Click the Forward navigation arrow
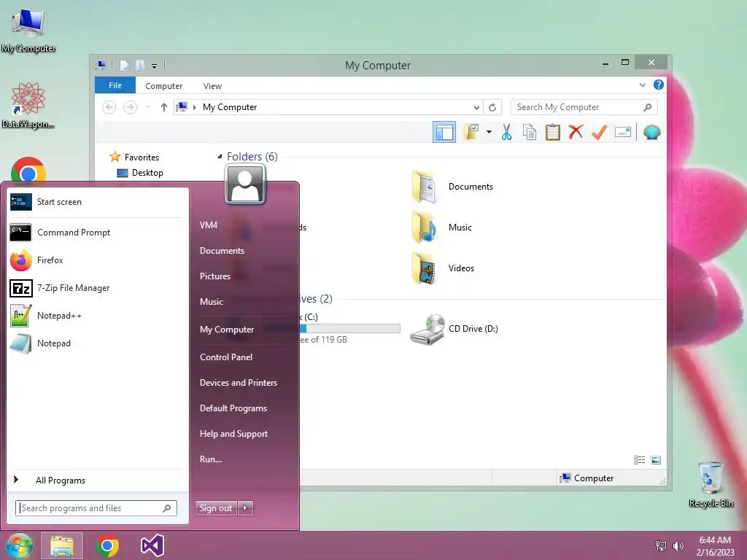The image size is (747, 560). coord(130,107)
